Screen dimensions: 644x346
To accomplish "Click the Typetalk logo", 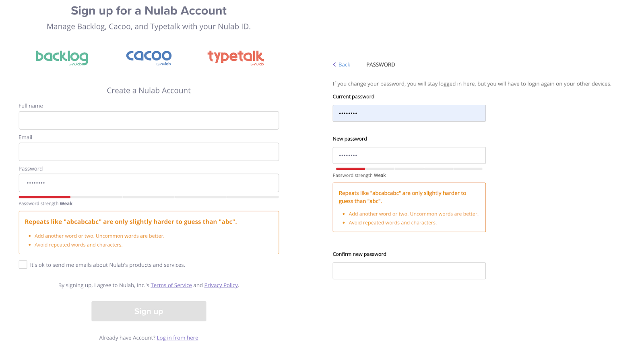I will point(236,58).
